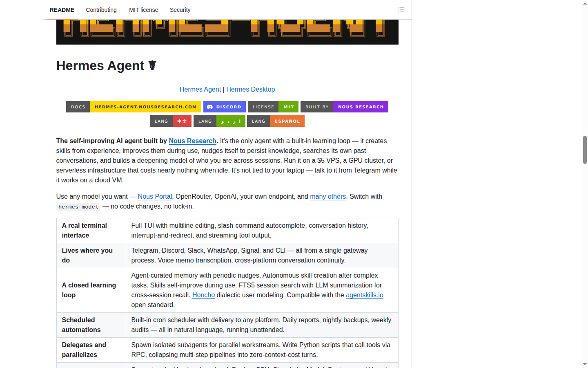Click the 'A real terminal interface' cell

click(x=91, y=231)
